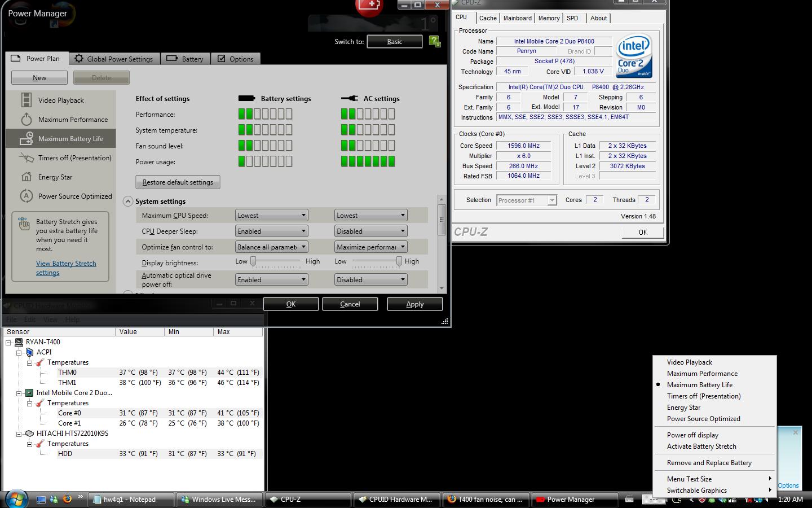Screen dimensions: 812x508
Task: Collapse the Intel Mobile Core 2 Duo node
Action: pos(19,393)
